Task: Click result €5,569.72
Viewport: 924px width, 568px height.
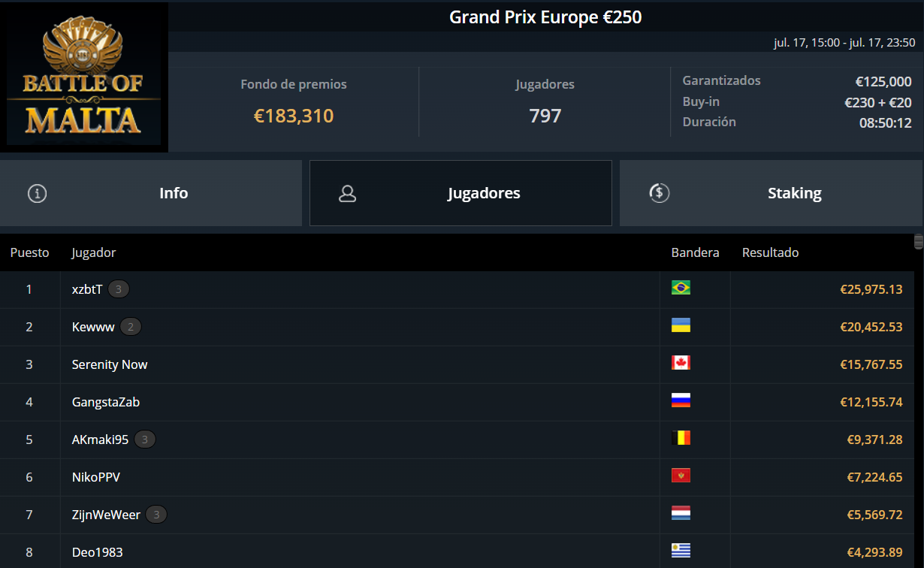Action: 874,515
